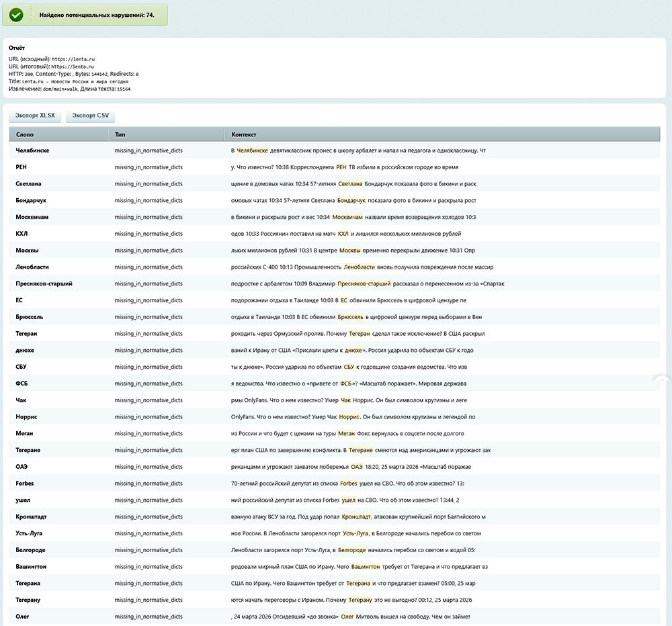
Task: Click the source URL https://lenta.ru text
Action: (x=73, y=59)
